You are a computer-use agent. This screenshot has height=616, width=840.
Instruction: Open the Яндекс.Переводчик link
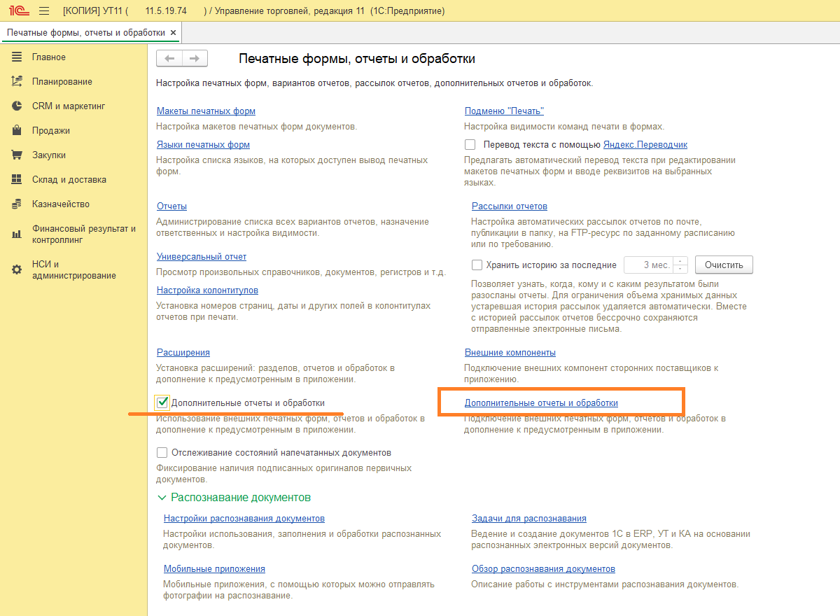click(645, 145)
